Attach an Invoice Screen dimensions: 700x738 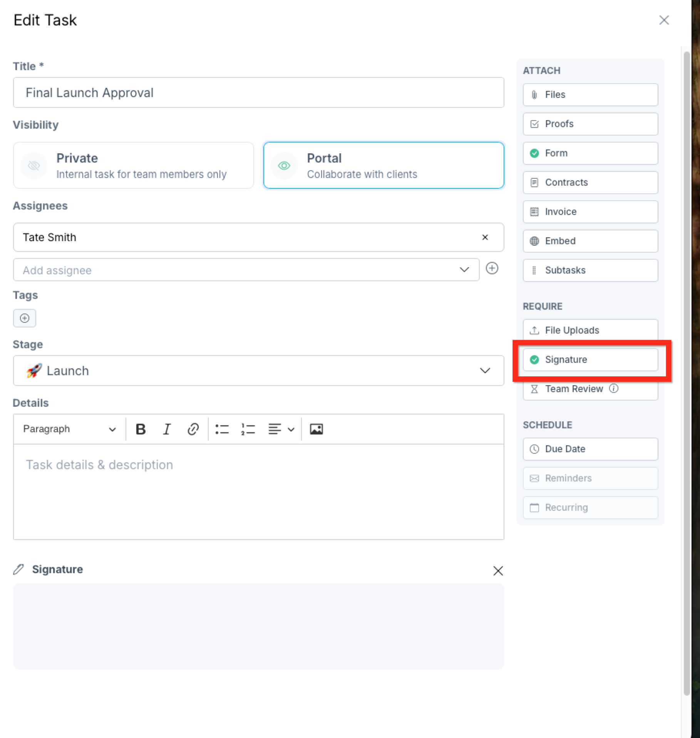[x=590, y=212]
